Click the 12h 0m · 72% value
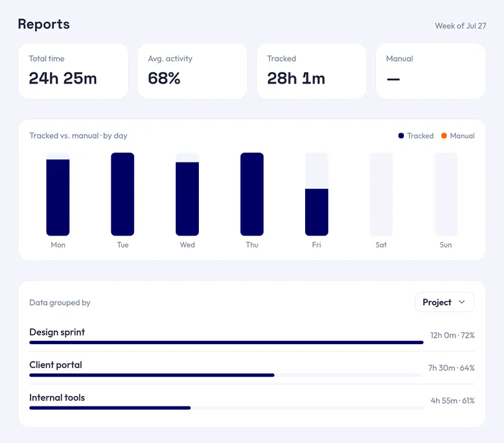Viewport: 504px width, 443px height. (x=452, y=336)
